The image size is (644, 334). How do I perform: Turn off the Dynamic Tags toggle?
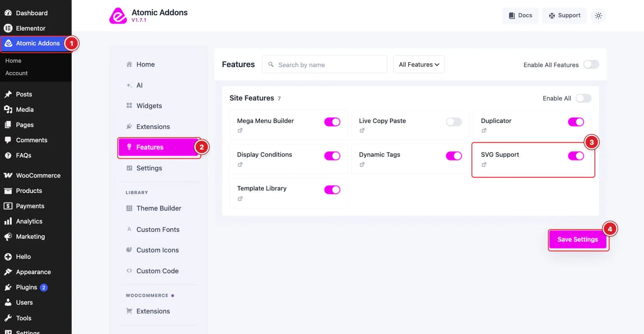click(x=454, y=156)
